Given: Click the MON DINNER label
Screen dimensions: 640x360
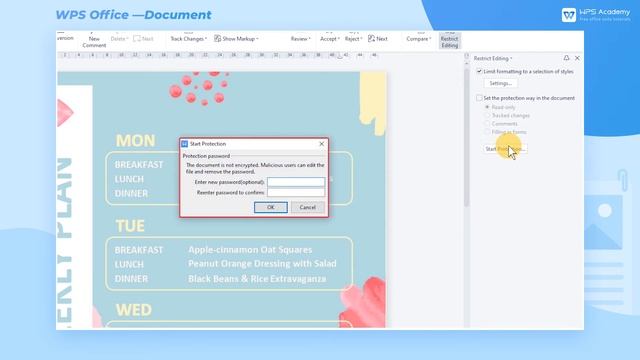Looking at the screenshot, I should pyautogui.click(x=131, y=193).
